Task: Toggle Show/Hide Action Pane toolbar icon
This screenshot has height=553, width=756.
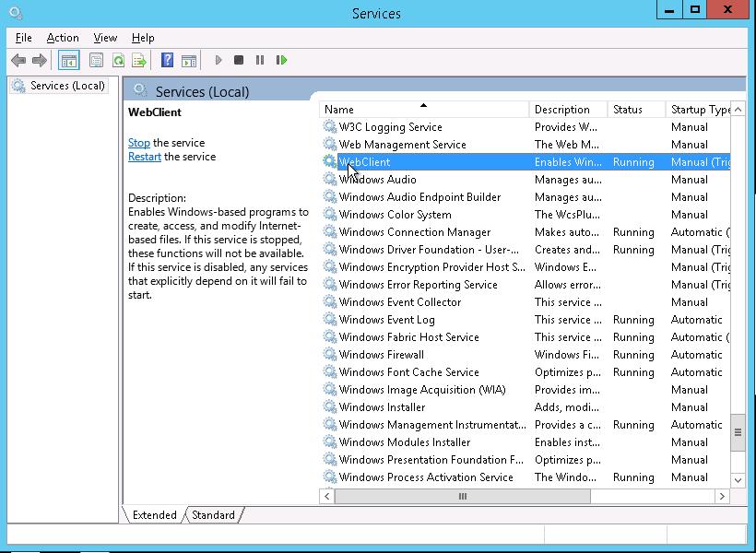Action: (188, 60)
